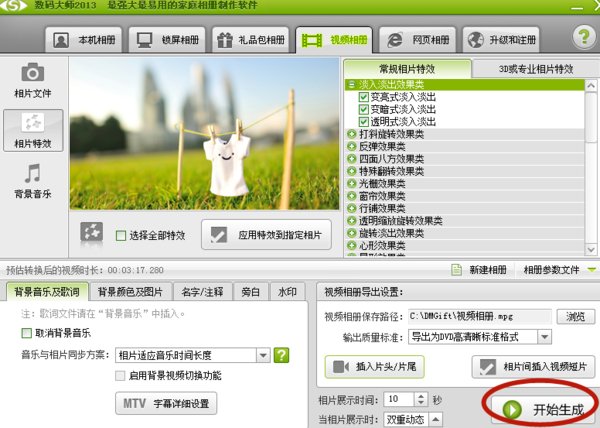
Task: Open 输出质量标准 dropdown
Action: [x=480, y=337]
